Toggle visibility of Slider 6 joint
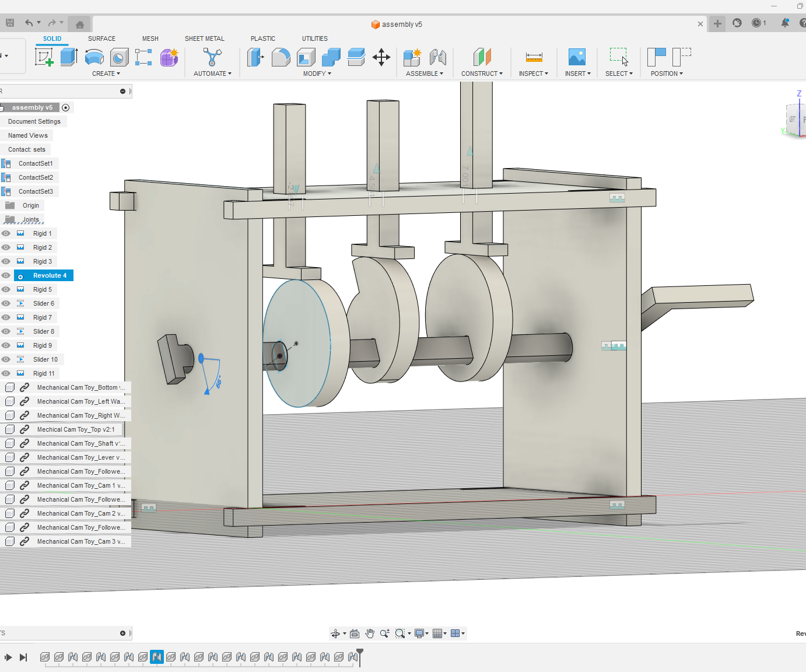 point(5,303)
